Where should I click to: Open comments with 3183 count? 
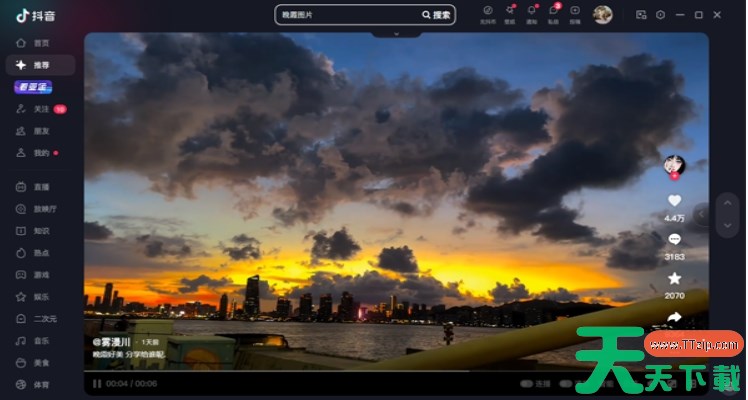[675, 239]
